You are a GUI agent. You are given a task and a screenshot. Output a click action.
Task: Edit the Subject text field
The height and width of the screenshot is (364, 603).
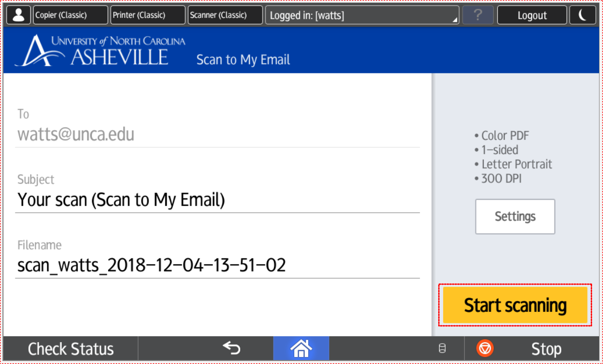click(x=217, y=200)
